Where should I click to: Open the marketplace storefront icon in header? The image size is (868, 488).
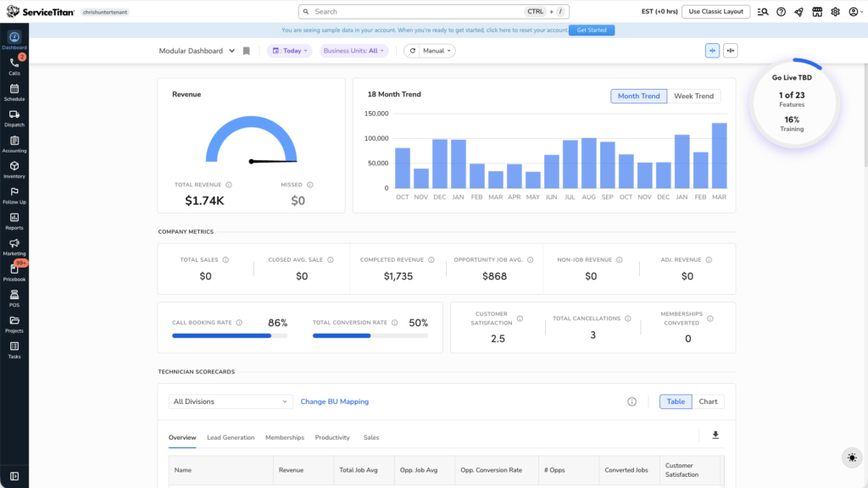tap(817, 12)
